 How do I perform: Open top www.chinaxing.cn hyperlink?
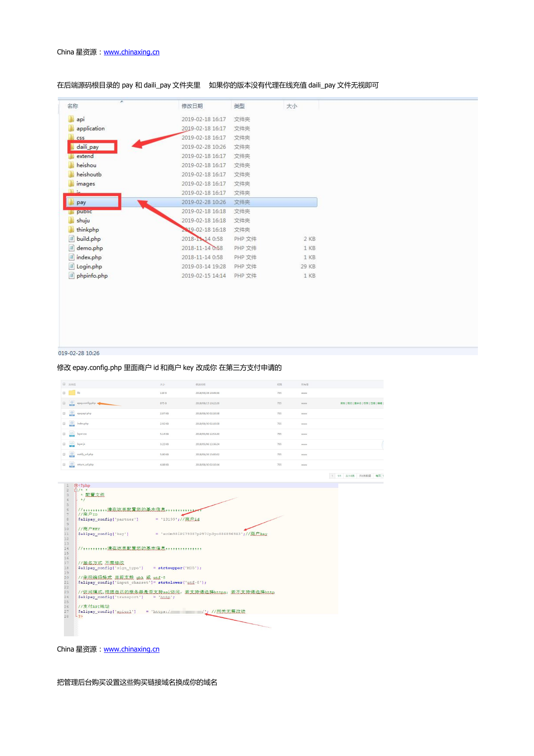(131, 52)
